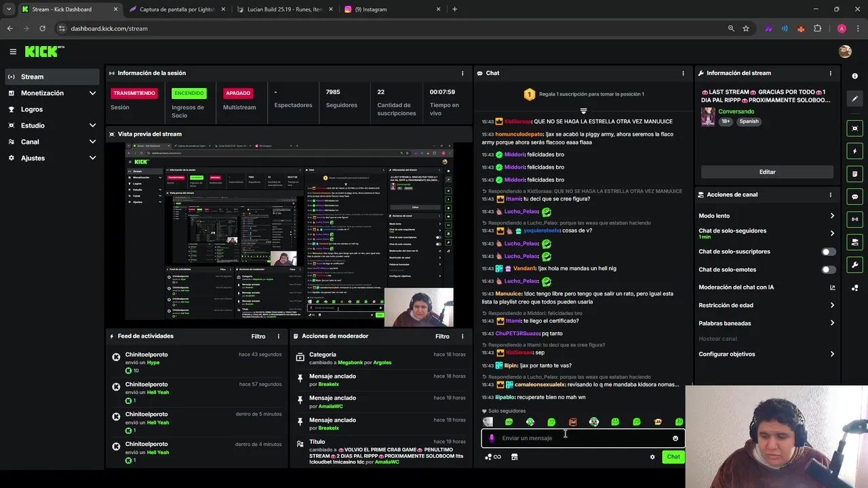868x488 pixels.
Task: Open the profile avatar menu
Action: (x=845, y=52)
